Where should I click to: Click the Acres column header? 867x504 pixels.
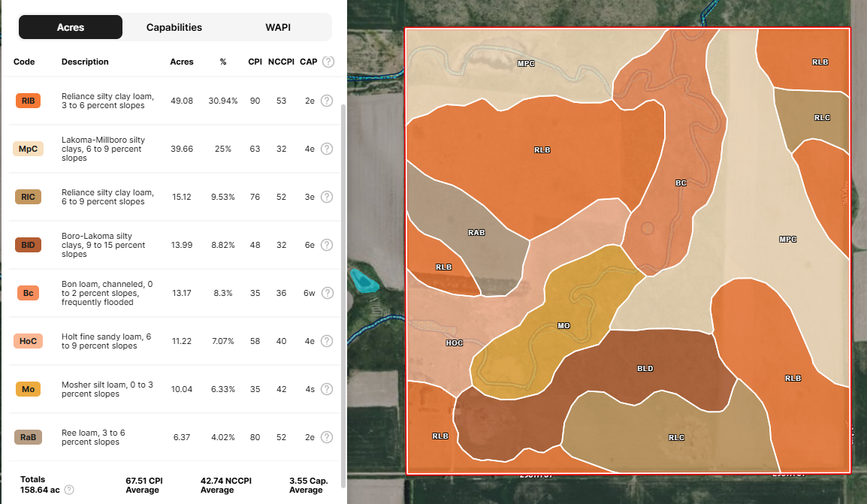pyautogui.click(x=182, y=62)
